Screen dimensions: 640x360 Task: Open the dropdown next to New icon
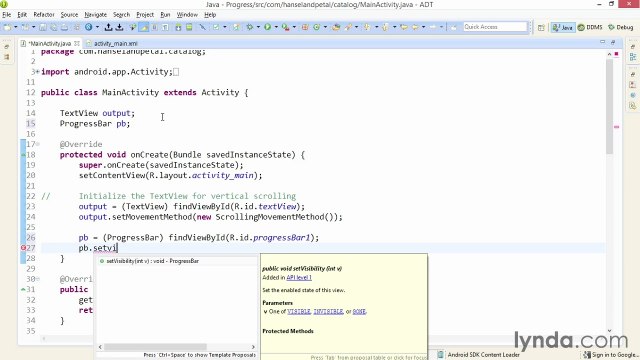[16, 27]
